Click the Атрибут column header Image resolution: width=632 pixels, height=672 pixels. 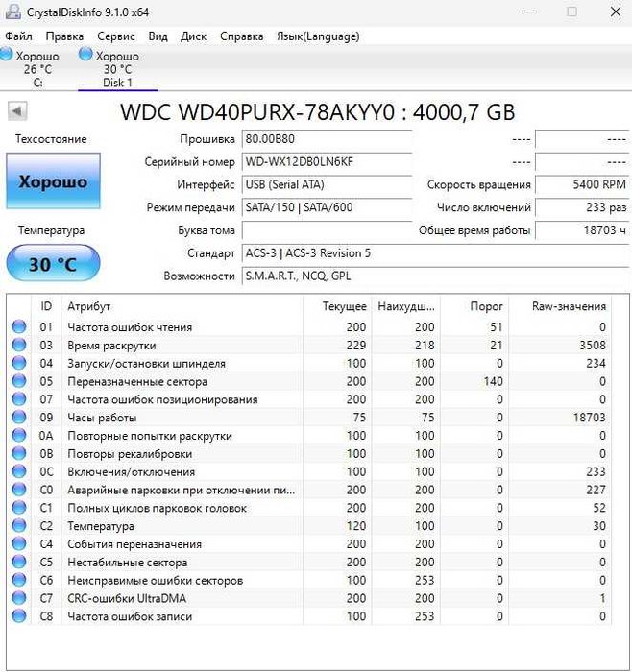88,306
